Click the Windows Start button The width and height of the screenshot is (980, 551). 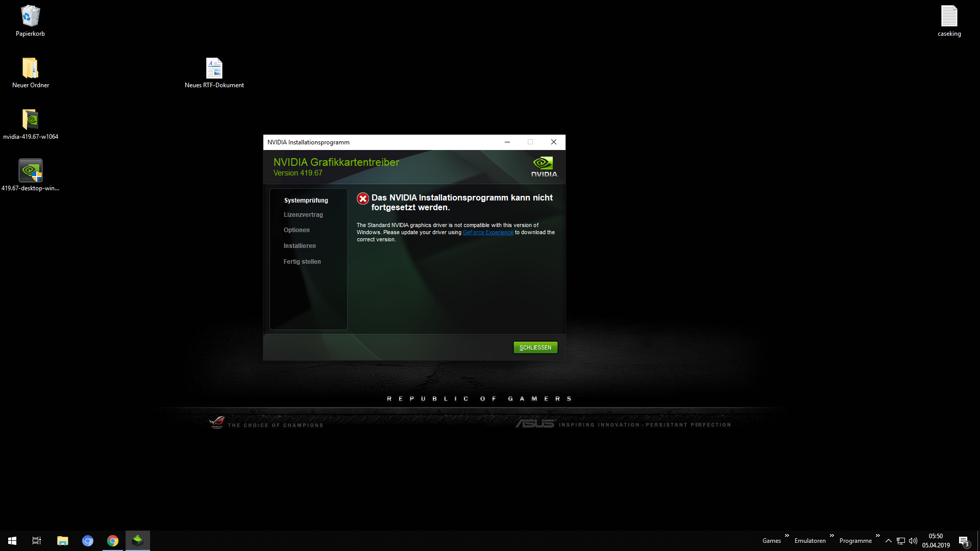[12, 541]
